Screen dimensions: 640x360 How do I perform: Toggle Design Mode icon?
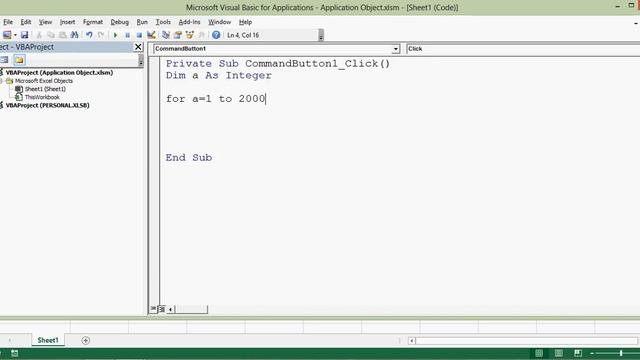click(x=151, y=35)
